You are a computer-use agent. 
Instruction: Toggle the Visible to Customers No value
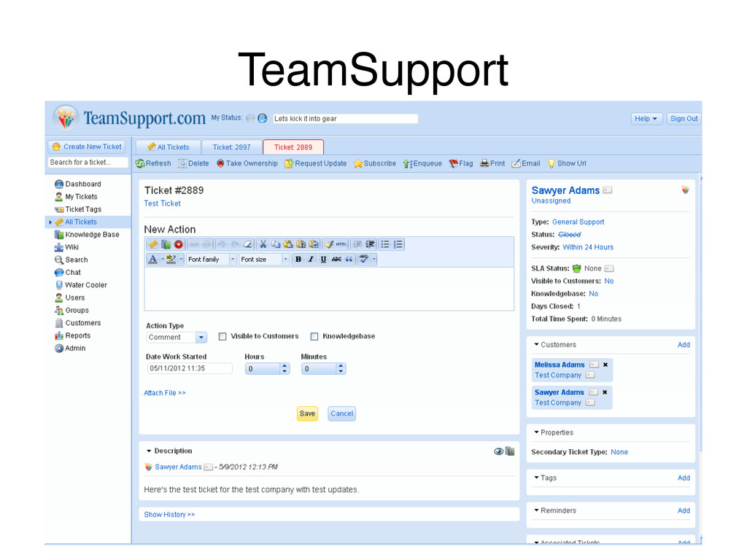(609, 281)
